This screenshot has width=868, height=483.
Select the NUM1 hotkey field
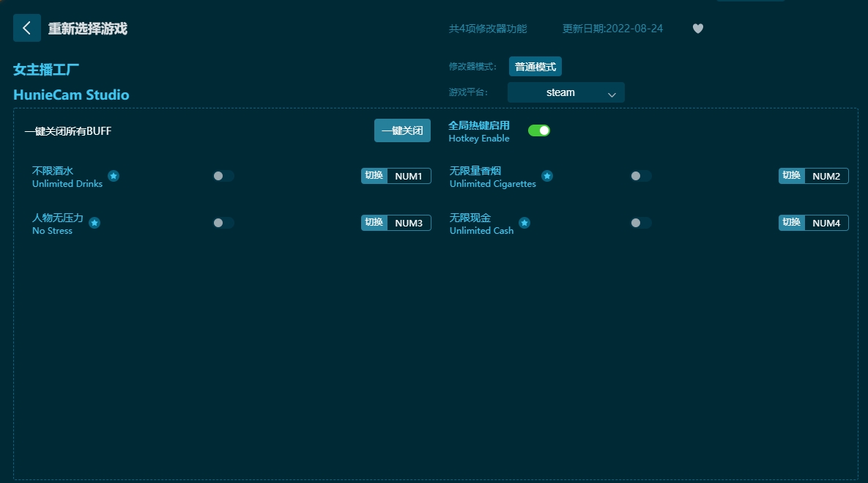click(409, 176)
